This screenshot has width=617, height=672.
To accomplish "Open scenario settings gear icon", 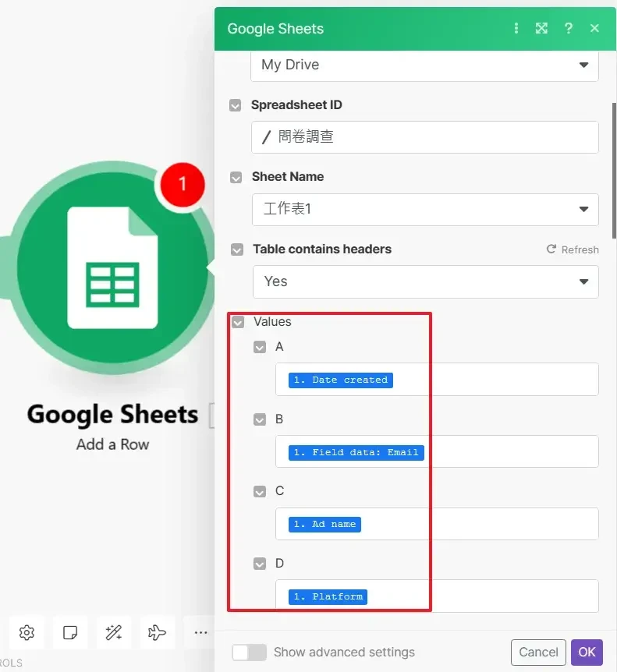I will (27, 632).
